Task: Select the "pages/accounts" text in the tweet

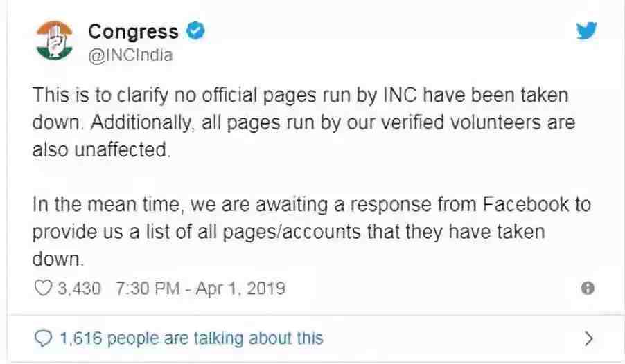Action: click(292, 233)
